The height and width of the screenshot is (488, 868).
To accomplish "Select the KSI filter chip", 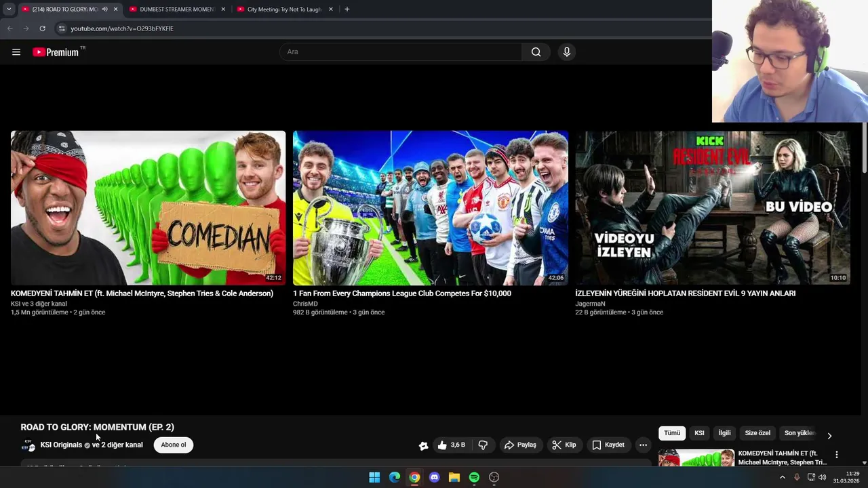I will [699, 433].
